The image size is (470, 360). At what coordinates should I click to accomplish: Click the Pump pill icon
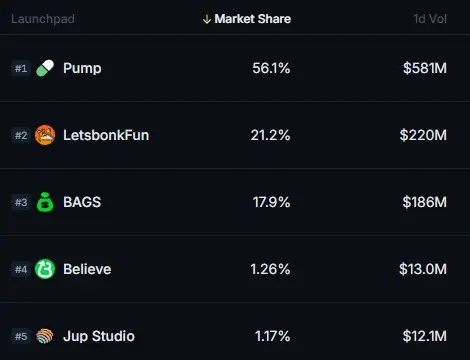pos(45,68)
